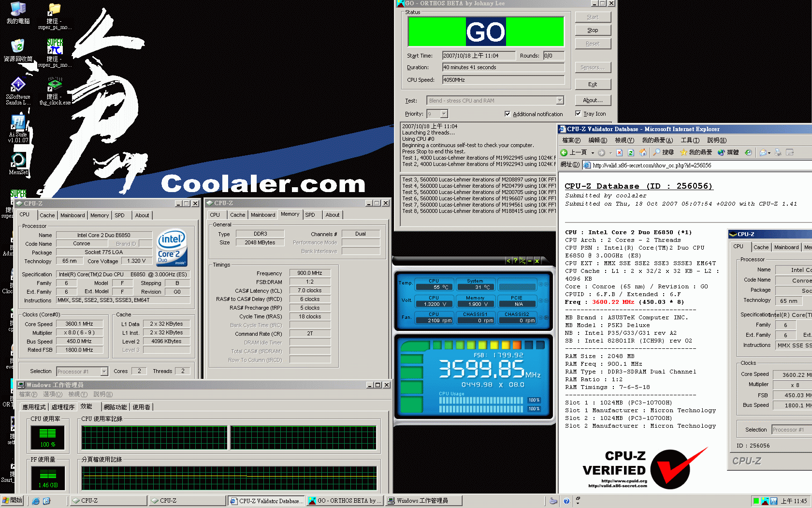Toggle the Additional notification checkbox in ORTHOS
Screen dimensions: 812x508
tap(507, 114)
